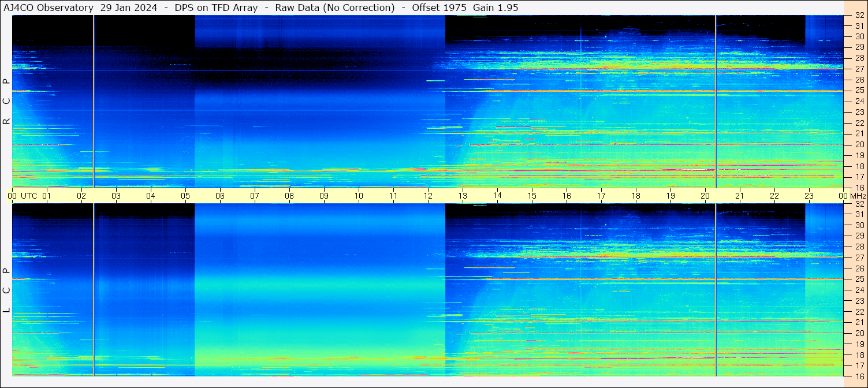Click '26' frequency label of LCP panel
868x388 pixels.
pos(859,268)
